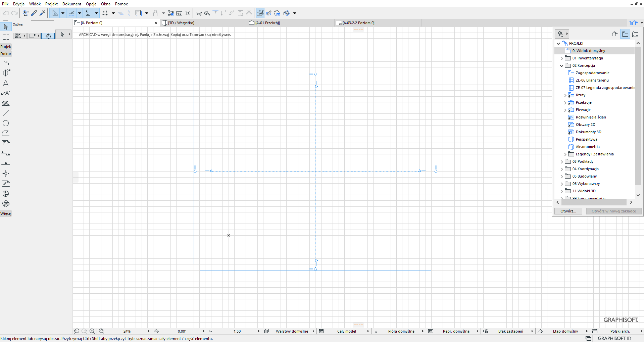This screenshot has height=342, width=644.
Task: Click the navigator horizontal scrollbar
Action: point(594,202)
